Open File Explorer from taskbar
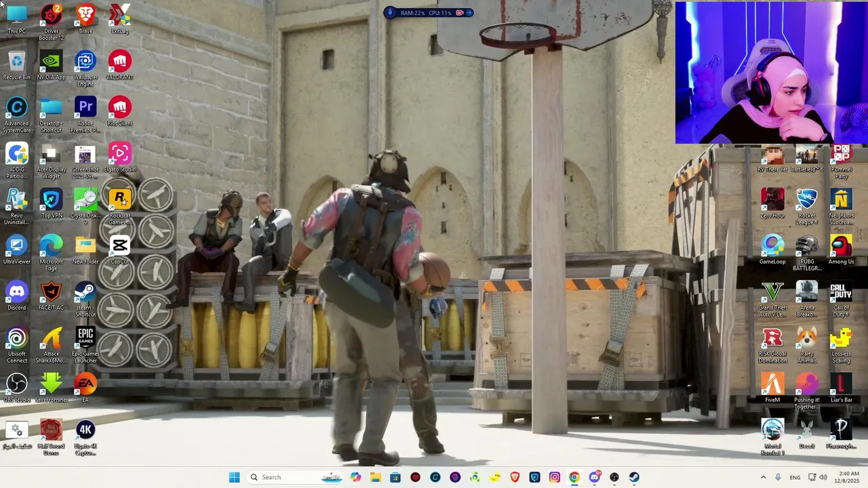868x488 pixels. 376,477
